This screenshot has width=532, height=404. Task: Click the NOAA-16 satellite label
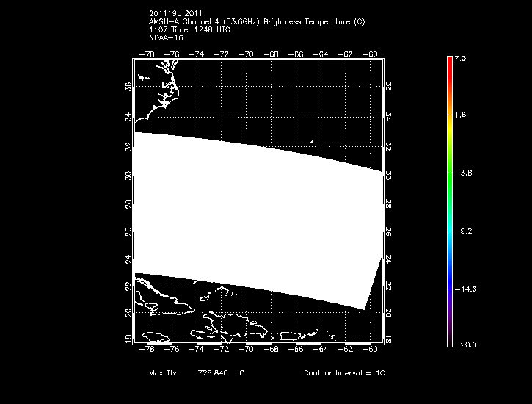pos(166,37)
